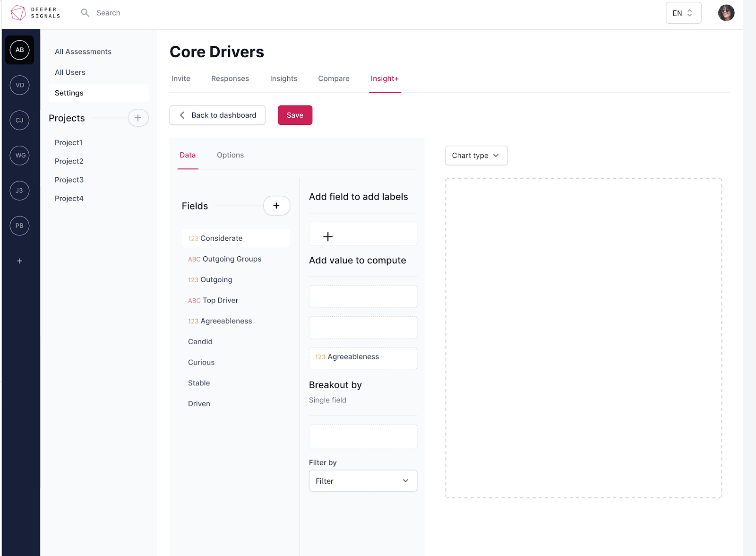The width and height of the screenshot is (756, 556).
Task: Go back to dashboard
Action: 217,115
